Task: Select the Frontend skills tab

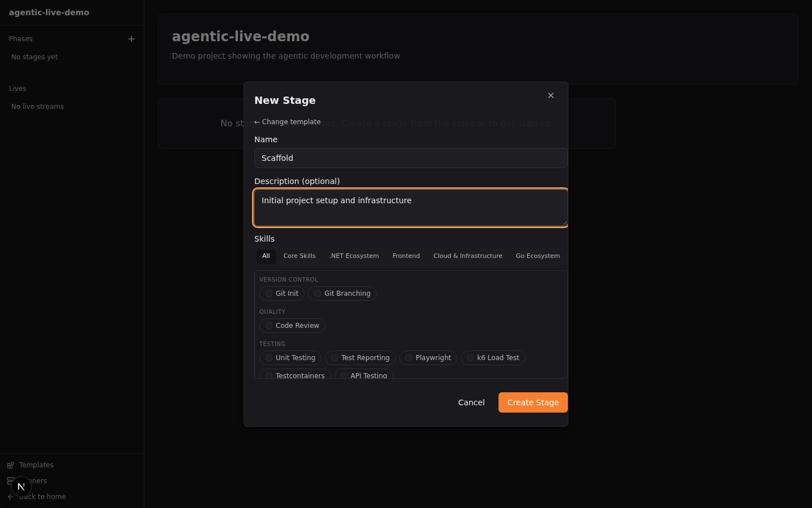Action: pos(406,256)
